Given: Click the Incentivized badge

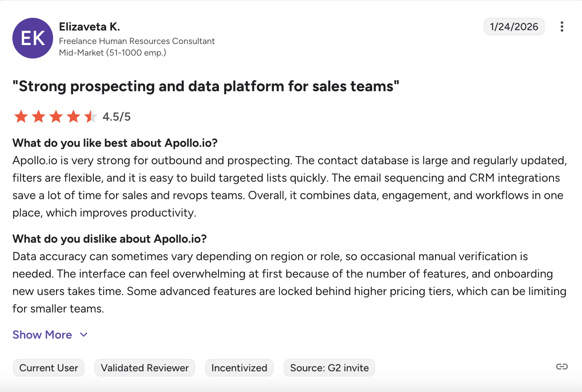Looking at the screenshot, I should pyautogui.click(x=239, y=368).
